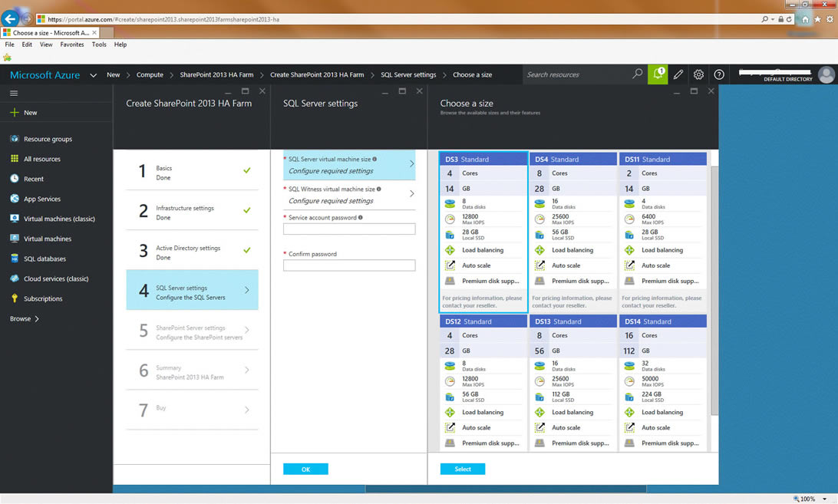Open the portal settings gear icon
The width and height of the screenshot is (838, 504).
click(698, 74)
